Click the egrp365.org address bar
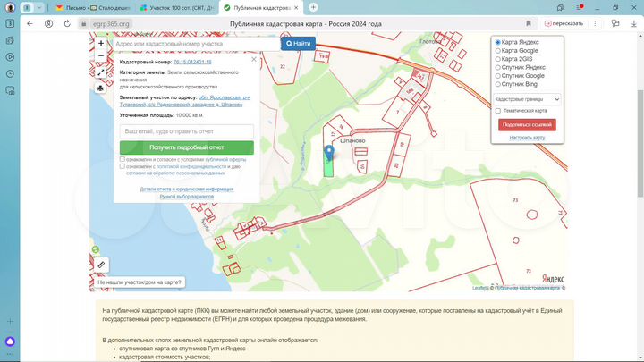644x362 pixels. click(111, 24)
